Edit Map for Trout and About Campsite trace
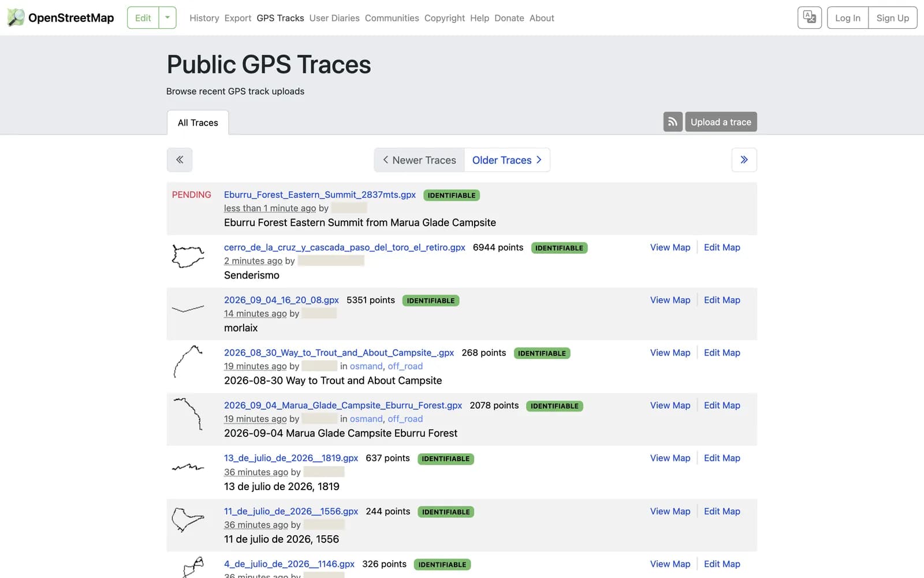The width and height of the screenshot is (924, 578). pos(722,353)
